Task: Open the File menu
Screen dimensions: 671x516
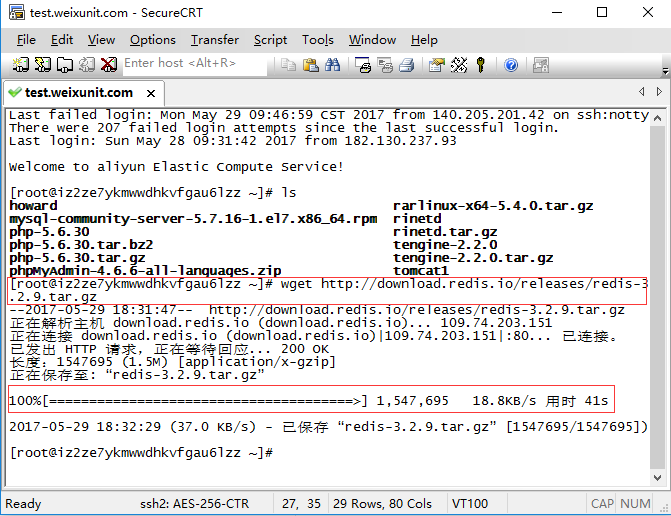Action: click(x=26, y=40)
